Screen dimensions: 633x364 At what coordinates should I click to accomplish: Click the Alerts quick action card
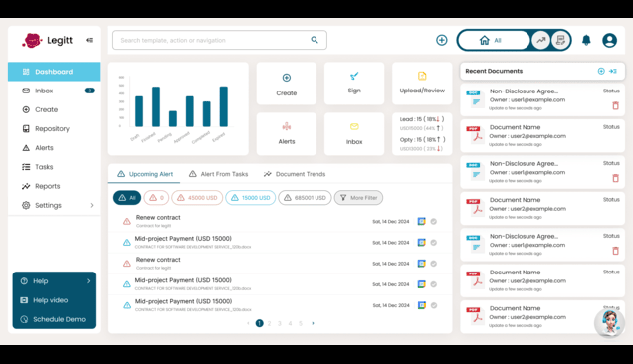click(287, 134)
